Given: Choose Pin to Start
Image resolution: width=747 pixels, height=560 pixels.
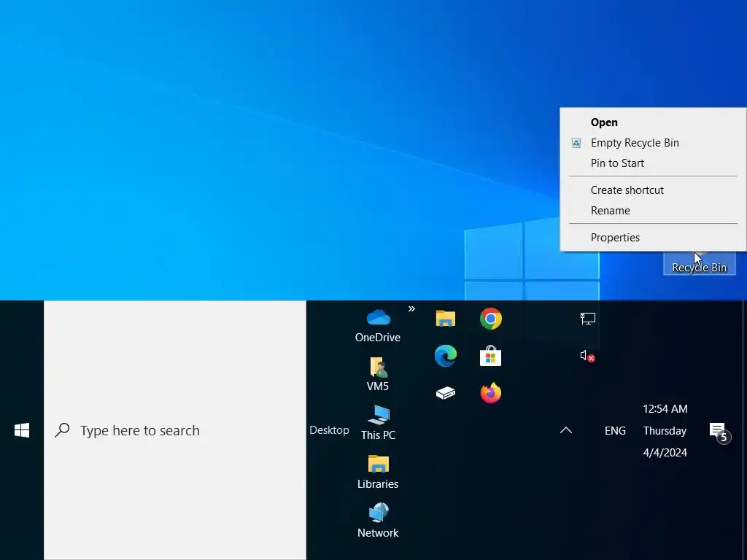Looking at the screenshot, I should click(653, 163).
